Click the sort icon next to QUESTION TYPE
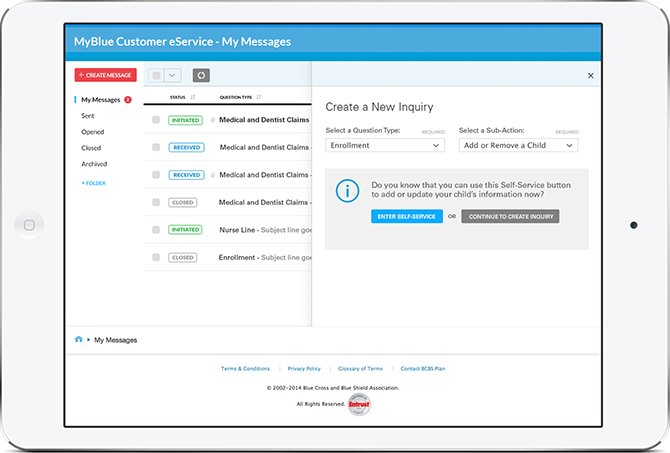 (259, 97)
